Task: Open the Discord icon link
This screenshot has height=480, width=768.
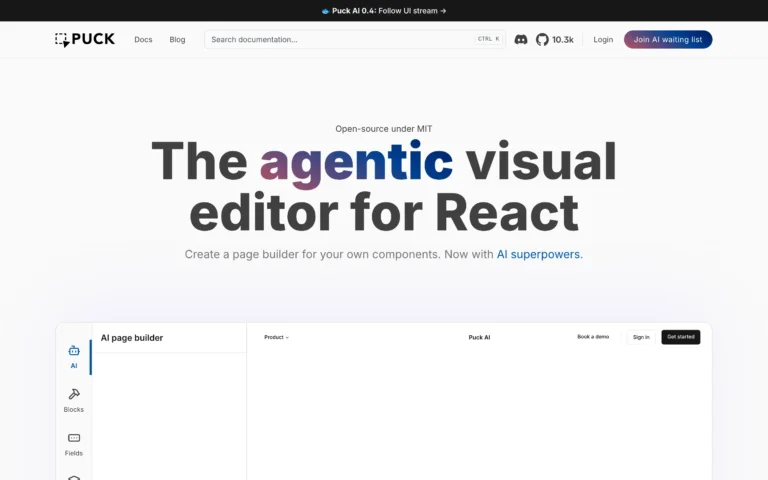Action: [x=521, y=40]
